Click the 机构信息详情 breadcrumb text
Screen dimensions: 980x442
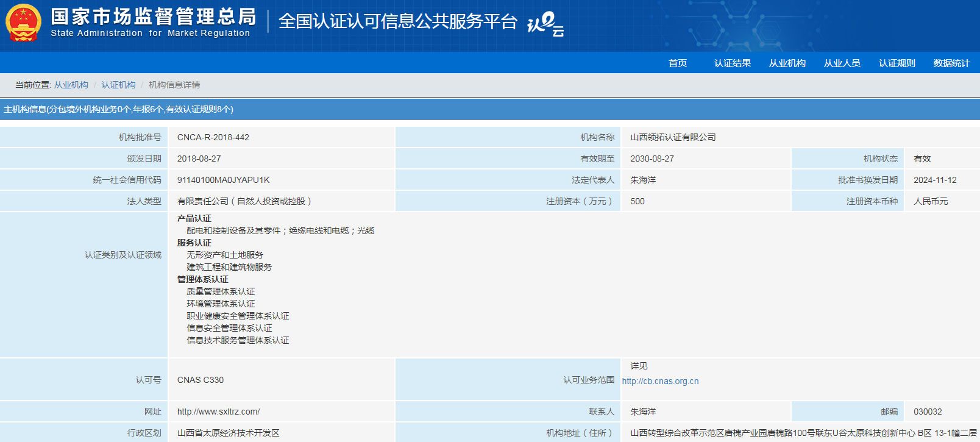(x=174, y=85)
